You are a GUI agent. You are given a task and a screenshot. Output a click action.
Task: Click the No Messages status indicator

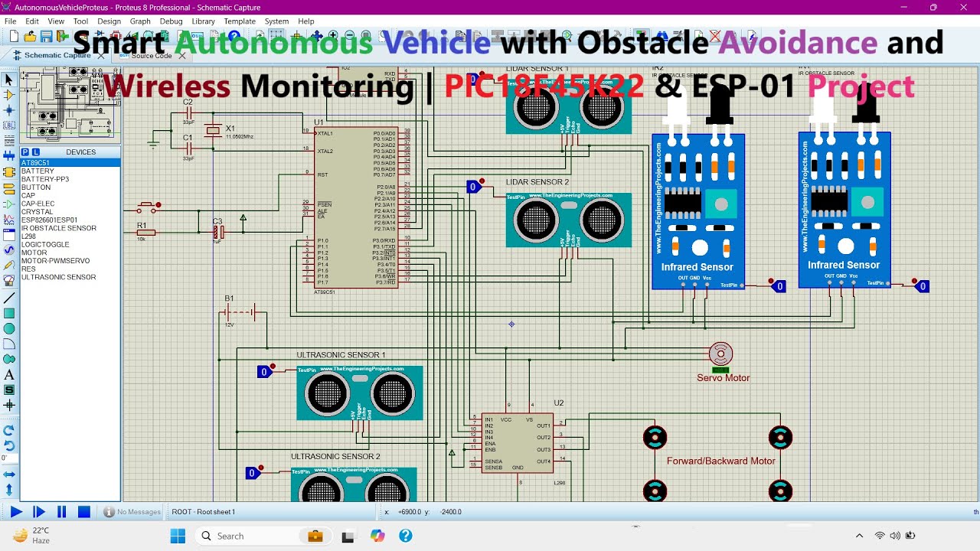click(132, 512)
